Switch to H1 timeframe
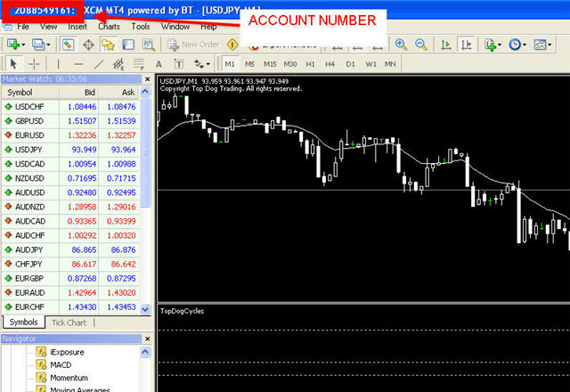 click(310, 64)
